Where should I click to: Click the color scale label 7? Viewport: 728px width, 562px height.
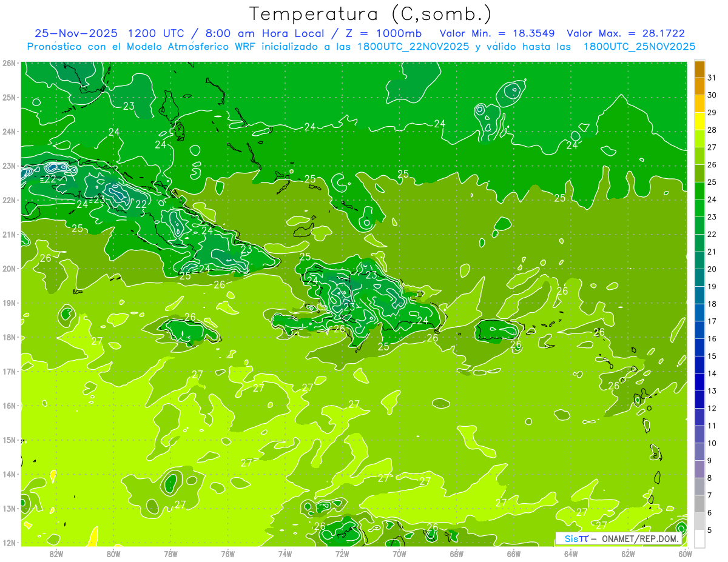(710, 495)
